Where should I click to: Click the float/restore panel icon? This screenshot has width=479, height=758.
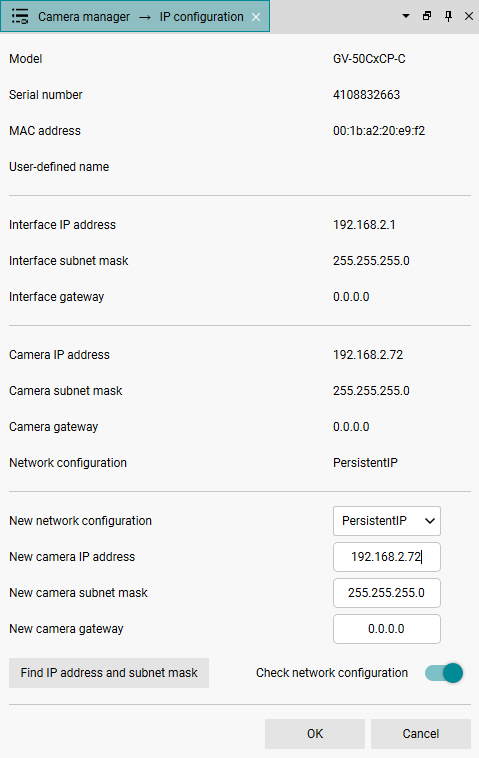click(x=427, y=16)
